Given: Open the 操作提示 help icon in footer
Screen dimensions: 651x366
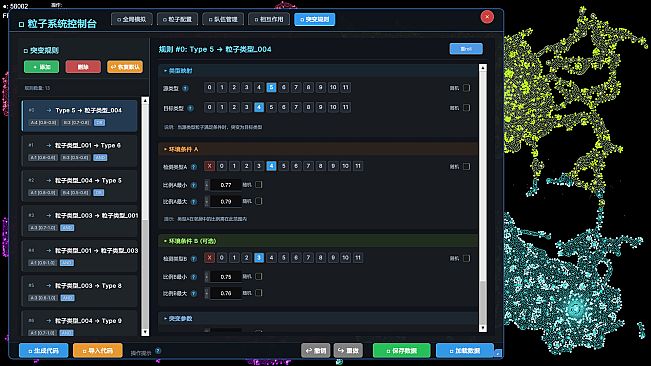Looking at the screenshot, I should [158, 351].
